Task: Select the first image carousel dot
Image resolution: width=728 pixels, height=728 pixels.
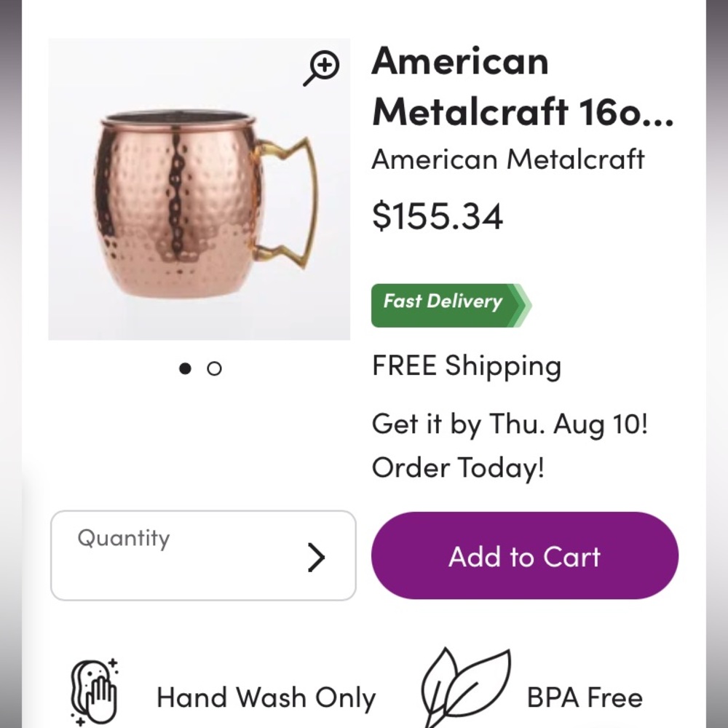Action: point(185,369)
